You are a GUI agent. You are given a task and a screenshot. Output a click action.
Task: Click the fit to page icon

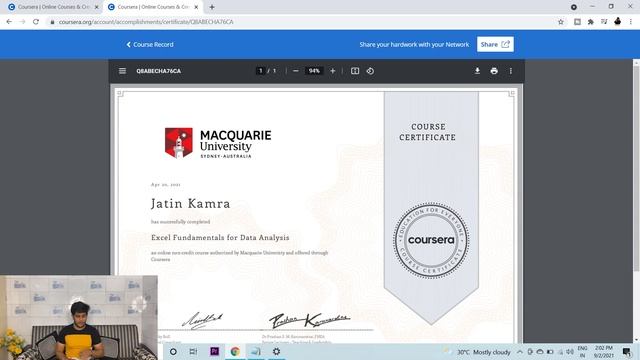355,71
